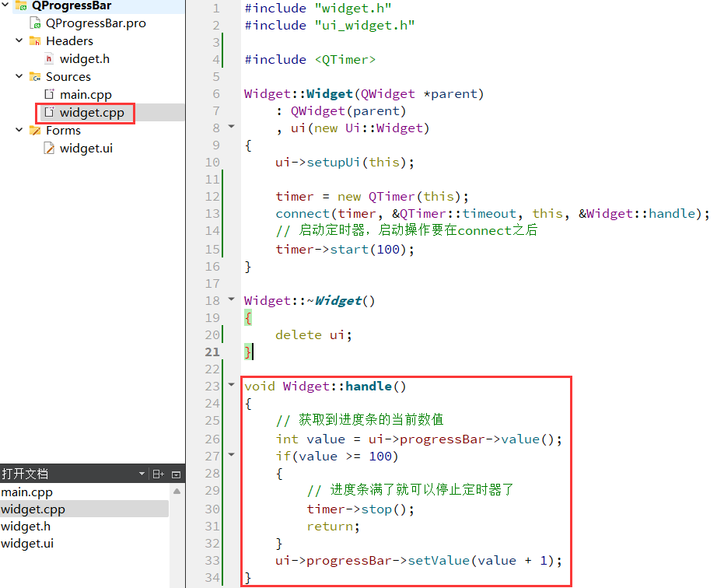Screen dimensions: 717x588
Task: Click the comment '获取到进度条的当前数值'
Action: (371, 420)
